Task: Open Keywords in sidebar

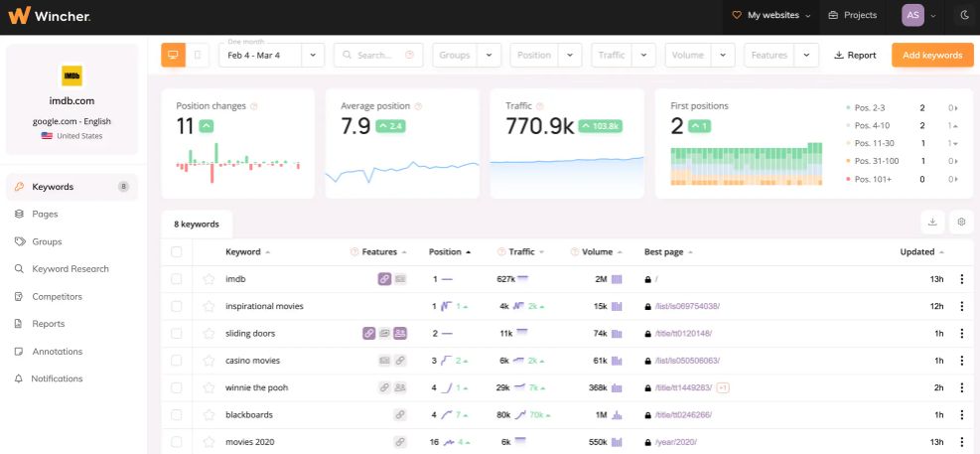Action: [71, 187]
